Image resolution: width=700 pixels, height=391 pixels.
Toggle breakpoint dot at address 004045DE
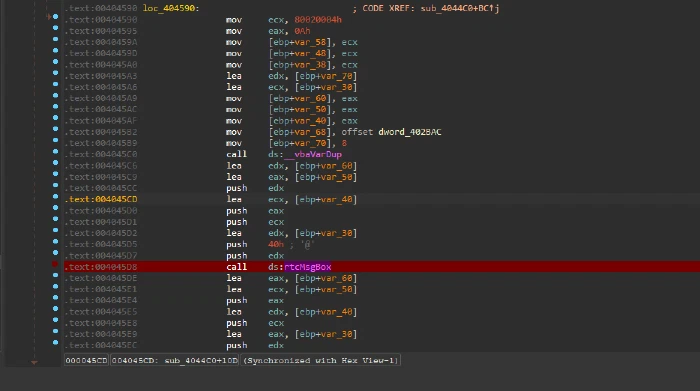tap(55, 275)
